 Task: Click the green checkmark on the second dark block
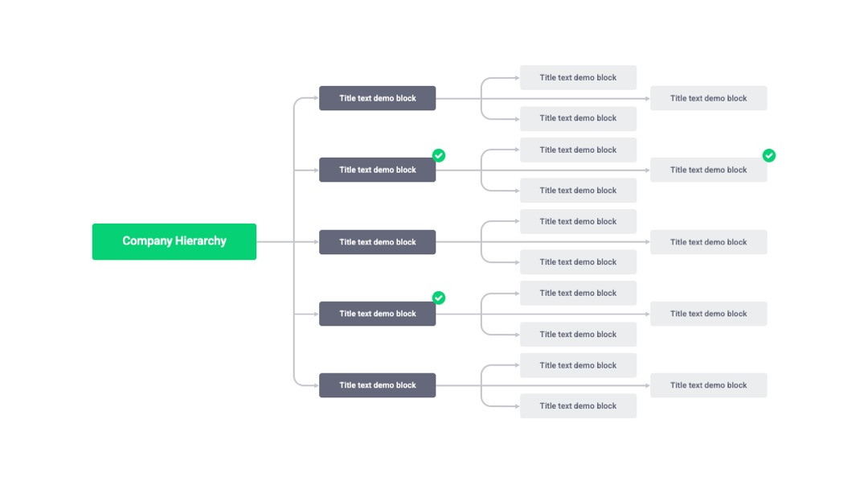coord(439,155)
